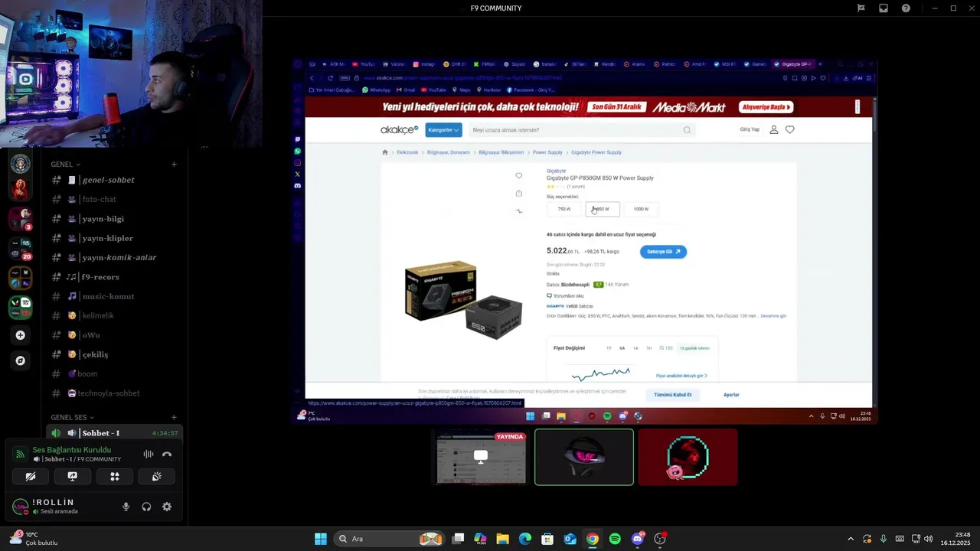Viewport: 980px width, 551px height.
Task: Open server folder with badge 20
Action: coord(21,249)
